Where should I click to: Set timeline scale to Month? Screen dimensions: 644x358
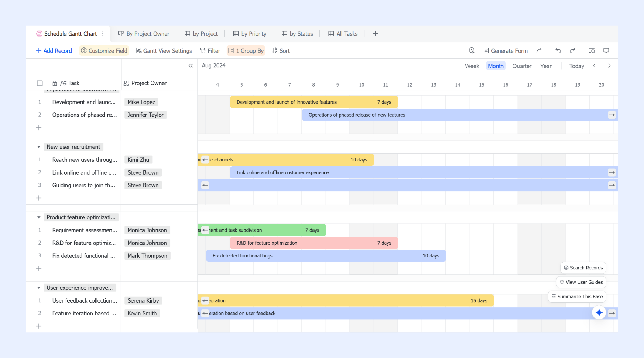pyautogui.click(x=496, y=66)
